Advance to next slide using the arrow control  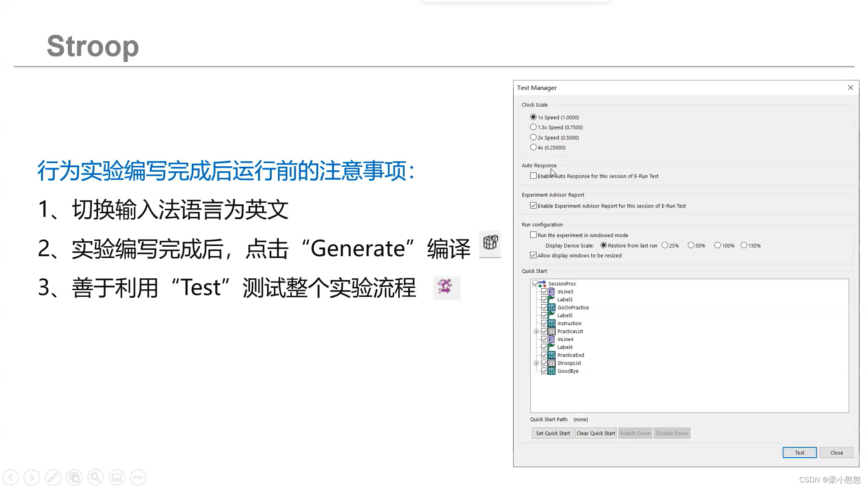tap(32, 477)
